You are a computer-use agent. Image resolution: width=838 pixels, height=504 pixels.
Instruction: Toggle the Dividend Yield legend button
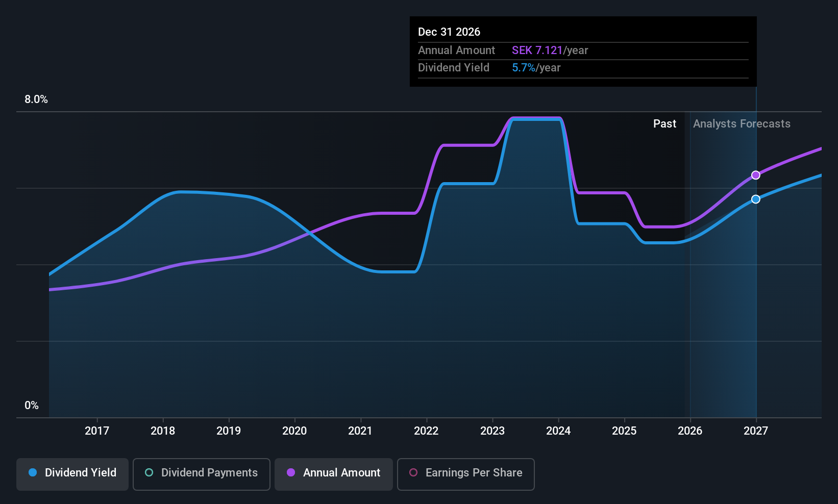pos(72,474)
